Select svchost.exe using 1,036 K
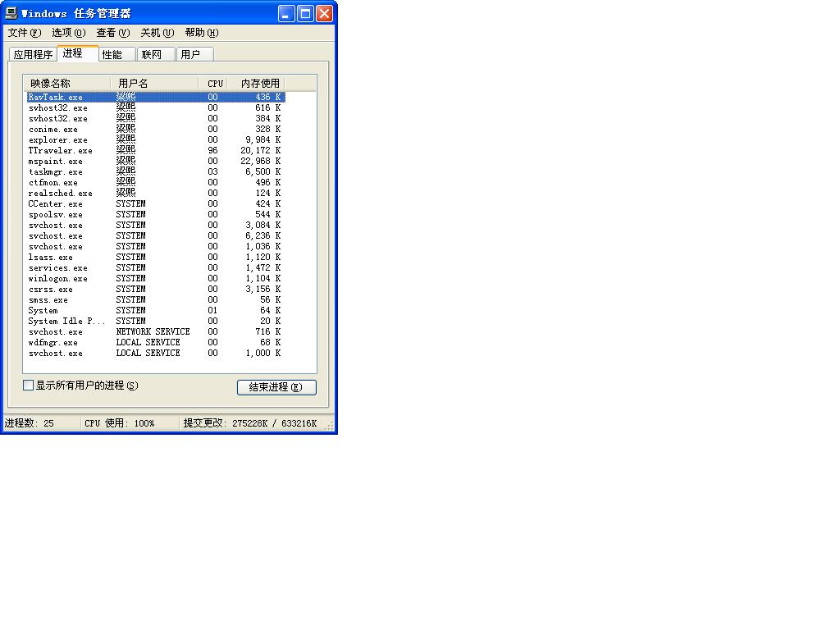 (155, 246)
